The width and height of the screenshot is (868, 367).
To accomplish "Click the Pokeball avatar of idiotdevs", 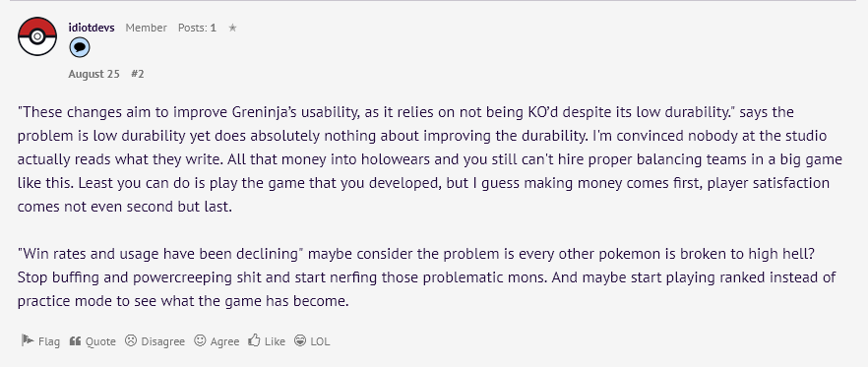I will (37, 36).
